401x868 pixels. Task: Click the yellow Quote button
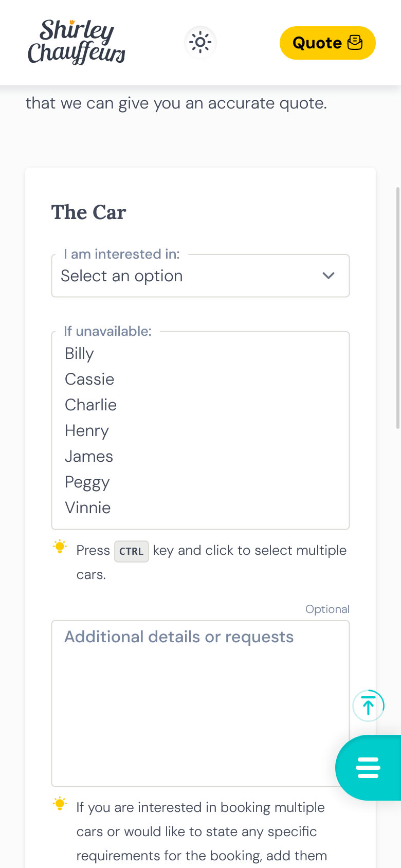pyautogui.click(x=327, y=43)
